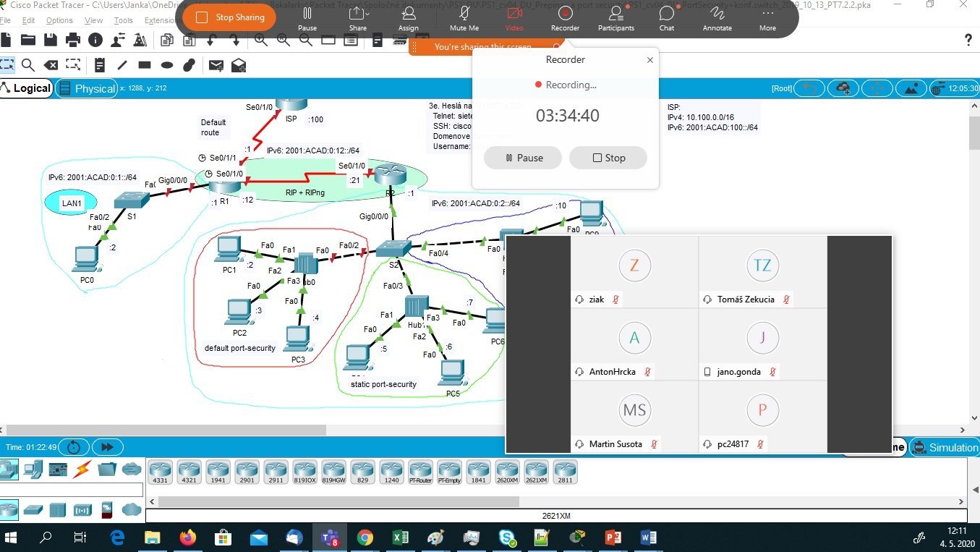The width and height of the screenshot is (980, 552).
Task: Open Firefox from the taskbar
Action: click(188, 538)
